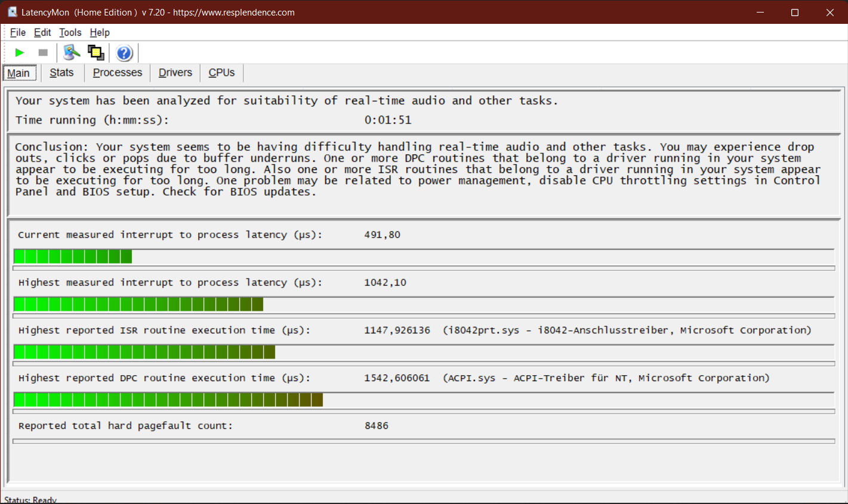Maximize the LatencyMon window
This screenshot has width=848, height=504.
(795, 12)
